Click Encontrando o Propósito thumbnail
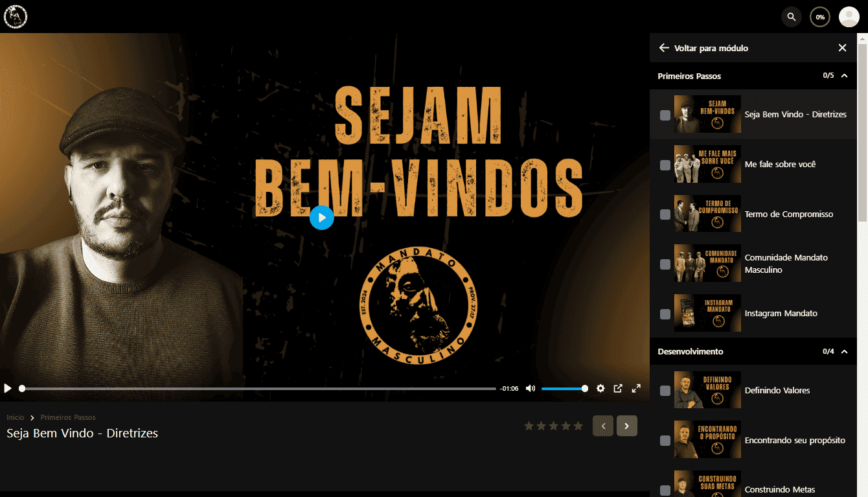The height and width of the screenshot is (497, 868). point(707,439)
